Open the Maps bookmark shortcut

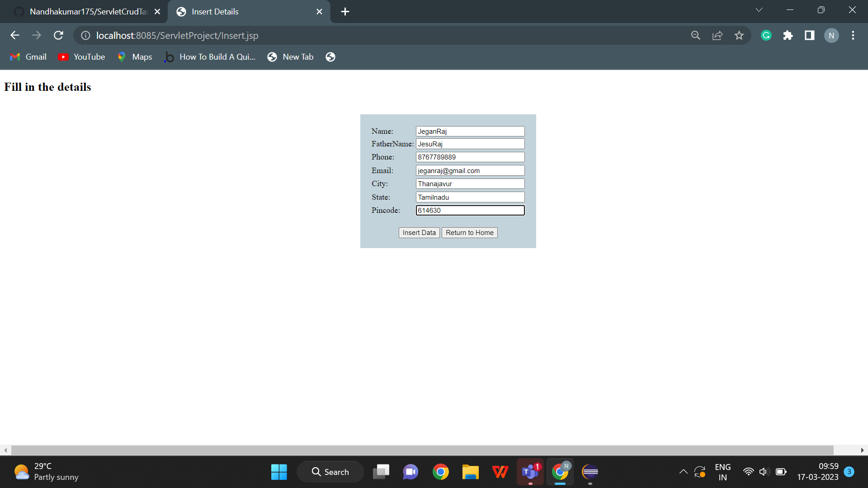134,56
